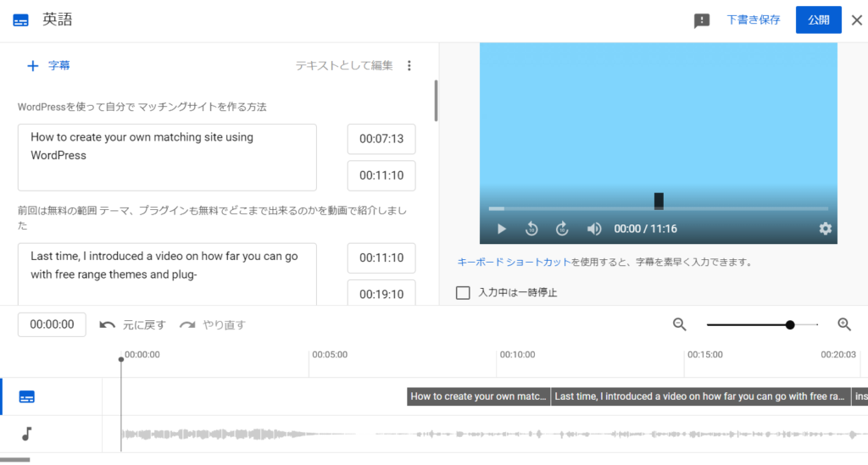Select 'Last time, I introduced' timeline caption block
Screen dimensions: 868x465
pyautogui.click(x=700, y=396)
